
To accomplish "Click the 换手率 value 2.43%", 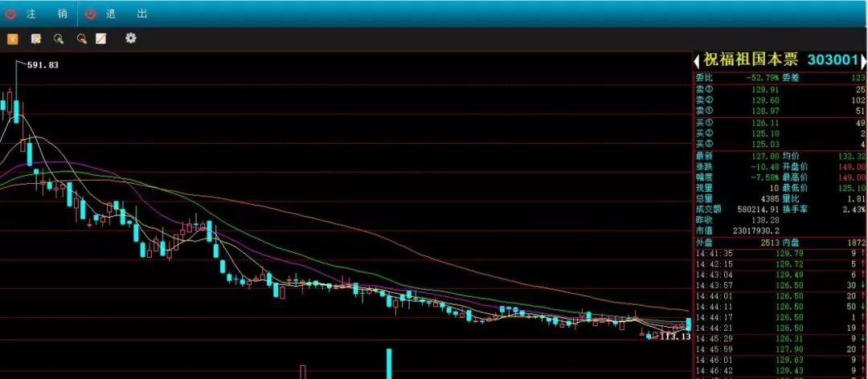I will click(854, 210).
